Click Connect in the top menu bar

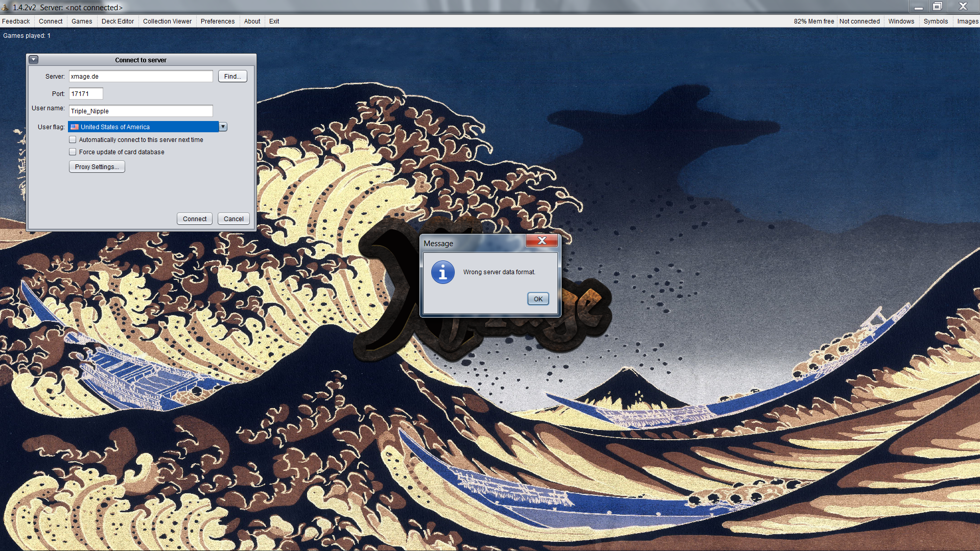click(x=51, y=21)
